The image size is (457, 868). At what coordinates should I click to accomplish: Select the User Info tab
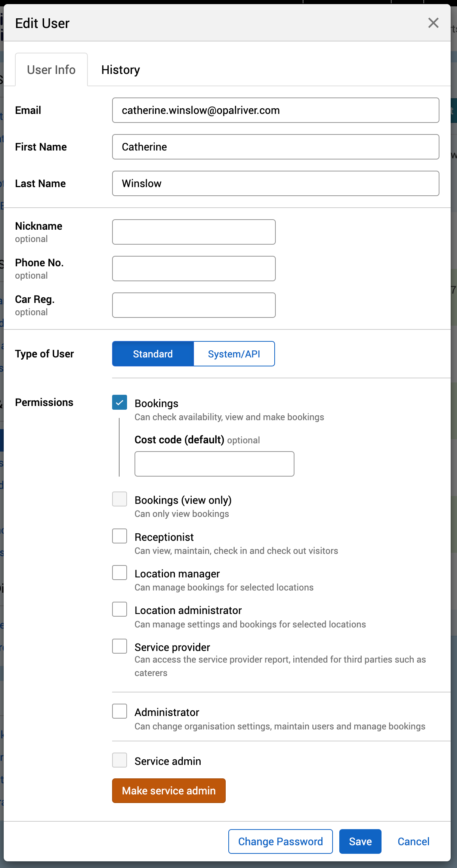51,70
